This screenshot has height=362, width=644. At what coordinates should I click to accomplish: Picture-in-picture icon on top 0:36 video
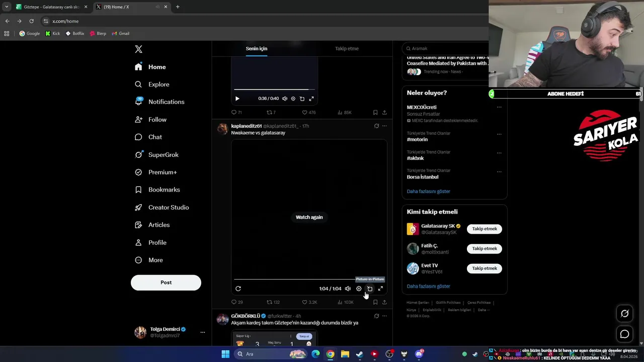click(302, 99)
